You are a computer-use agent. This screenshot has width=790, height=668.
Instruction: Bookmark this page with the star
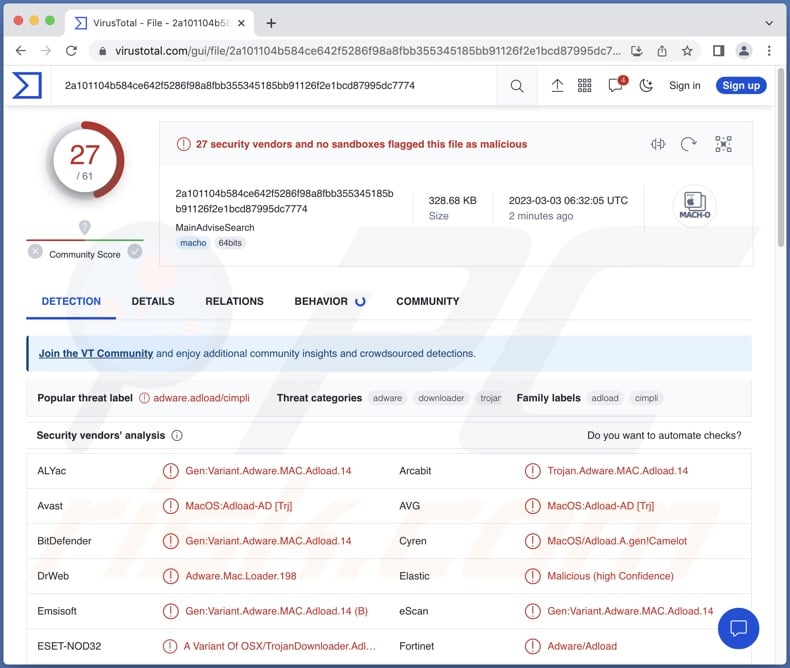687,51
